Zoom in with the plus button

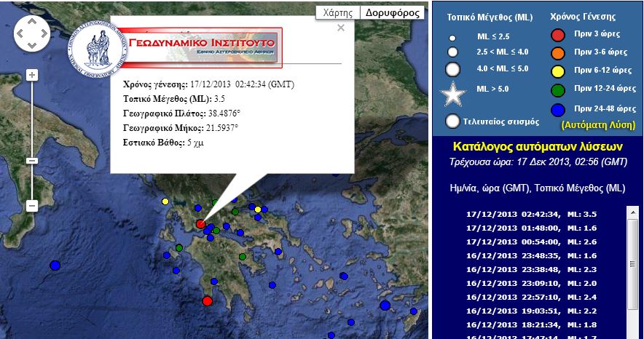(31, 75)
